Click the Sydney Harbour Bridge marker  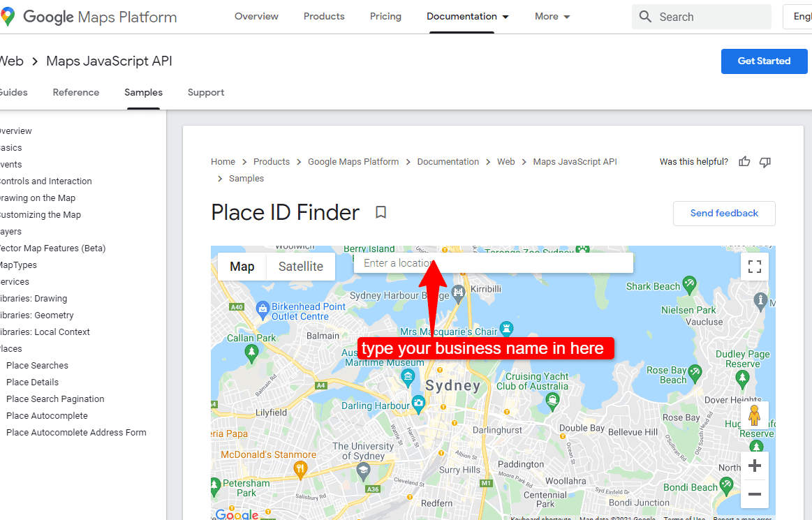tap(458, 293)
